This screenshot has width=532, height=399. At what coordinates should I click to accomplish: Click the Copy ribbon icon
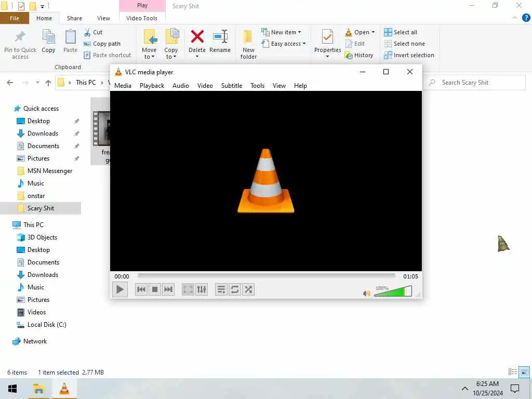(48, 42)
